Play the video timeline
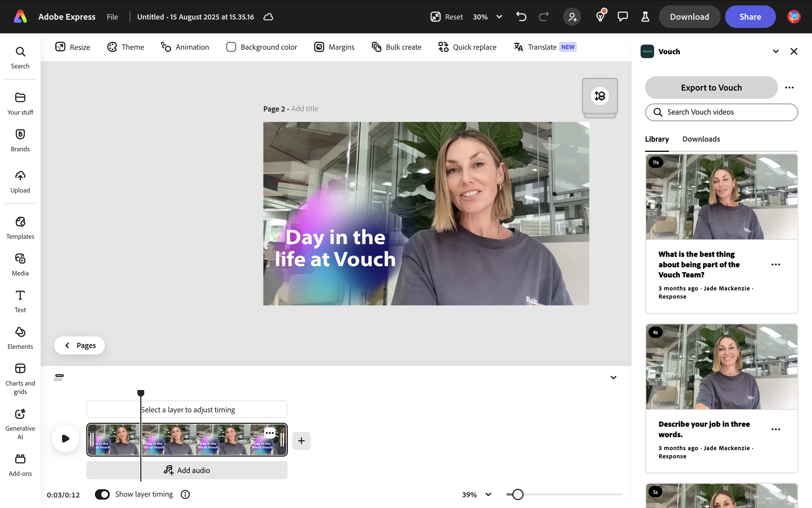 tap(65, 438)
